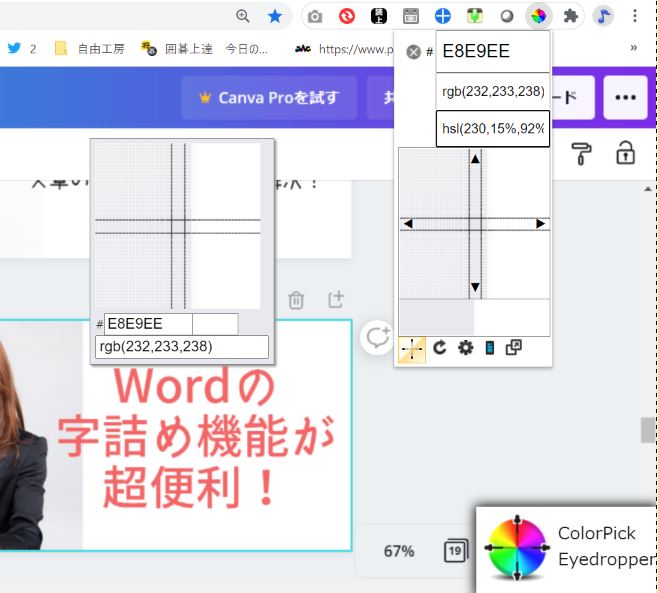Close the ColorPick popup with X

413,52
